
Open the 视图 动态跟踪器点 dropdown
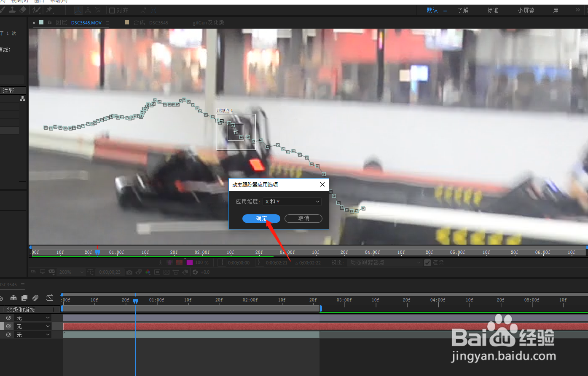[385, 262]
